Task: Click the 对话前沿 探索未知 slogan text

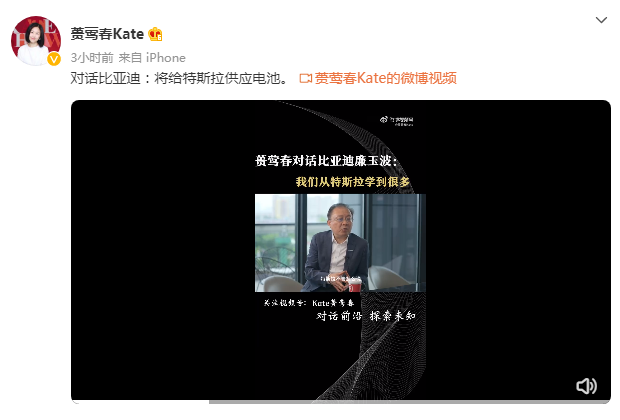Action: 366,316
